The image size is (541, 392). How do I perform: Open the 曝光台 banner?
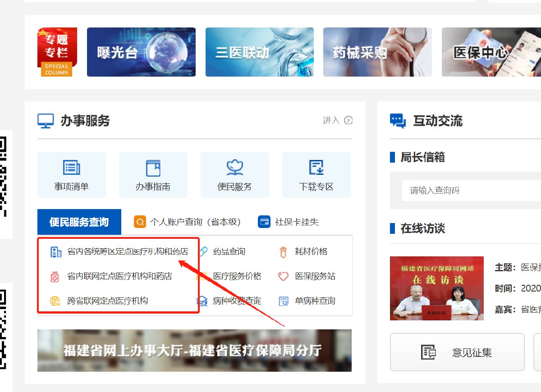pyautogui.click(x=141, y=52)
